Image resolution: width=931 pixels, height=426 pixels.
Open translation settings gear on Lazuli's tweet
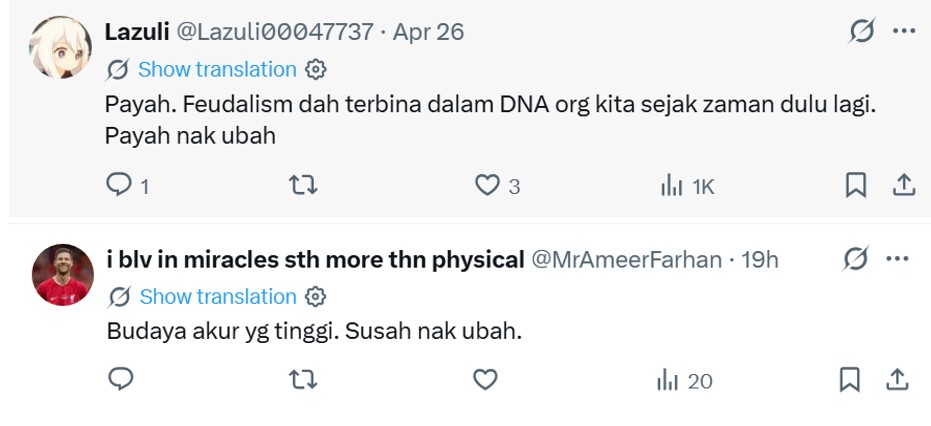point(316,69)
